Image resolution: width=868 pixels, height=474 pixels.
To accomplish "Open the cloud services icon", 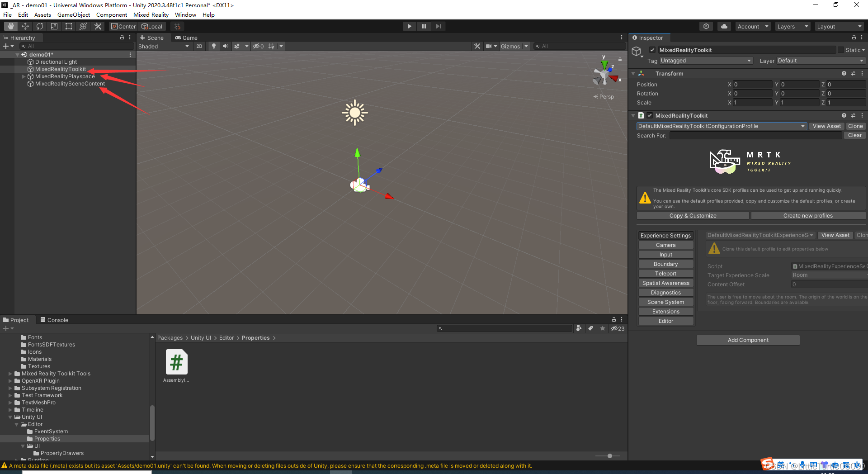I will click(x=724, y=26).
